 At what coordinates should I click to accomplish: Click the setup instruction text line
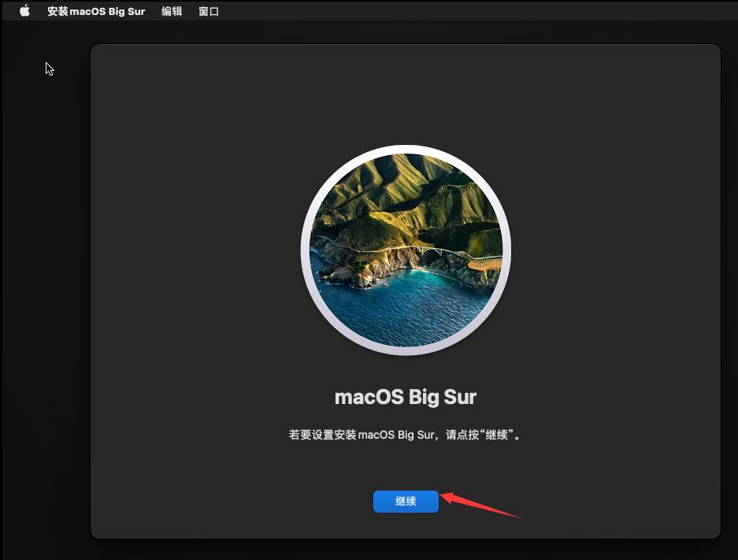click(405, 434)
